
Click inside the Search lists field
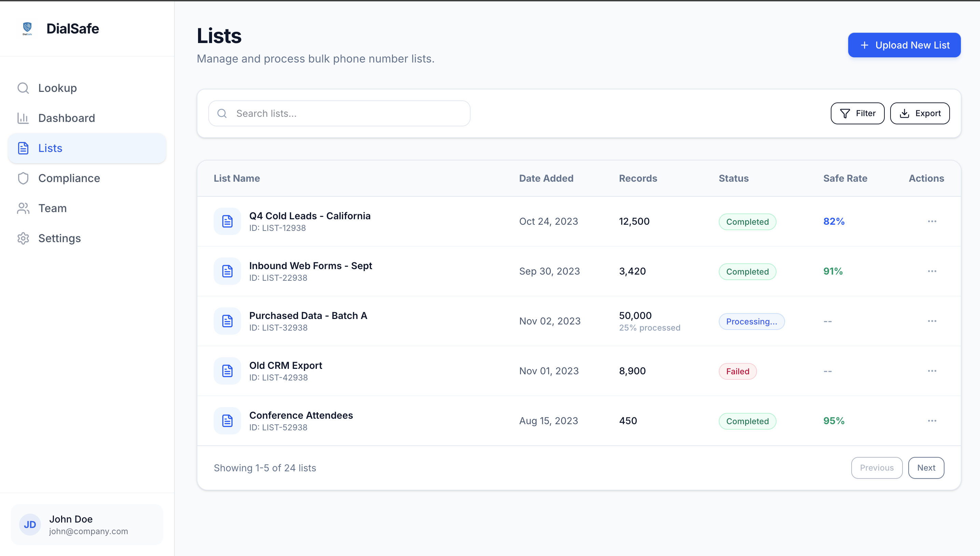pyautogui.click(x=339, y=113)
